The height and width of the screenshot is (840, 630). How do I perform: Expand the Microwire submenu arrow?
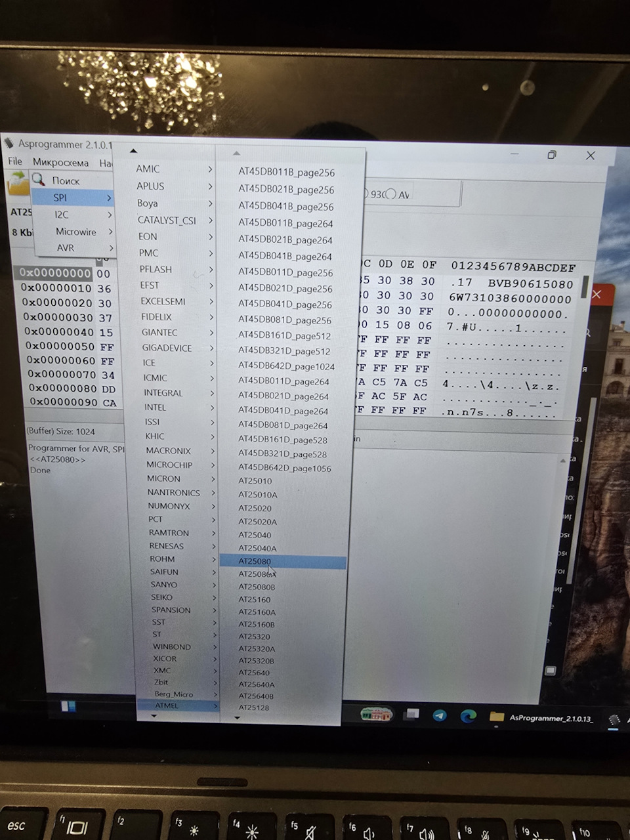110,232
